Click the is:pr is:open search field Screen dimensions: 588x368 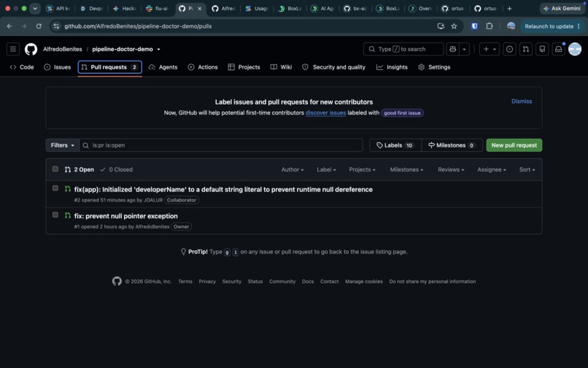tap(221, 145)
